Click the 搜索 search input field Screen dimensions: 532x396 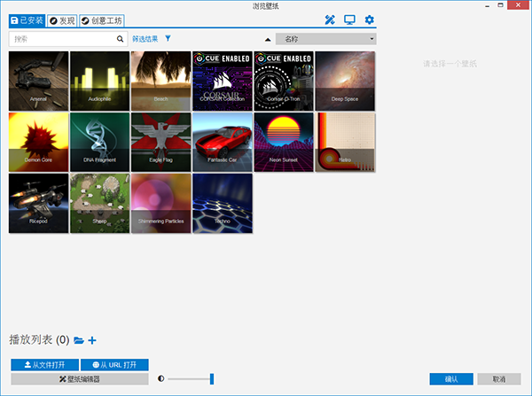(x=62, y=39)
